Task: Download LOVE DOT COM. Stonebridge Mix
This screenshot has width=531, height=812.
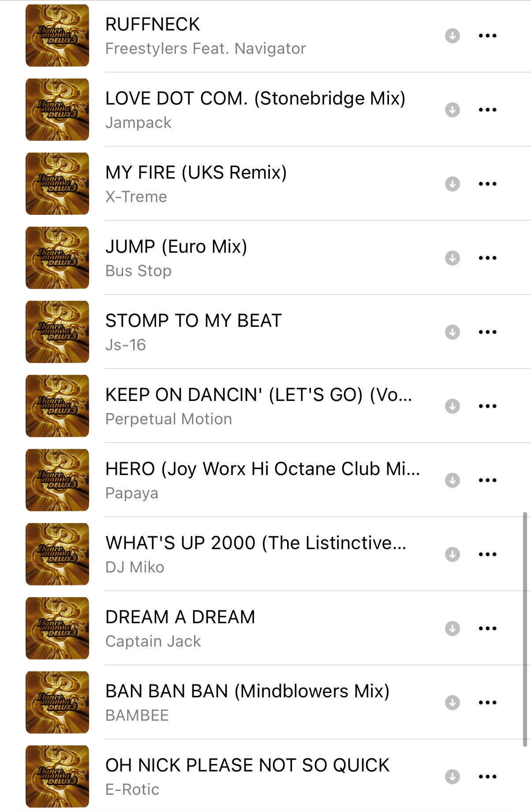Action: [x=452, y=109]
